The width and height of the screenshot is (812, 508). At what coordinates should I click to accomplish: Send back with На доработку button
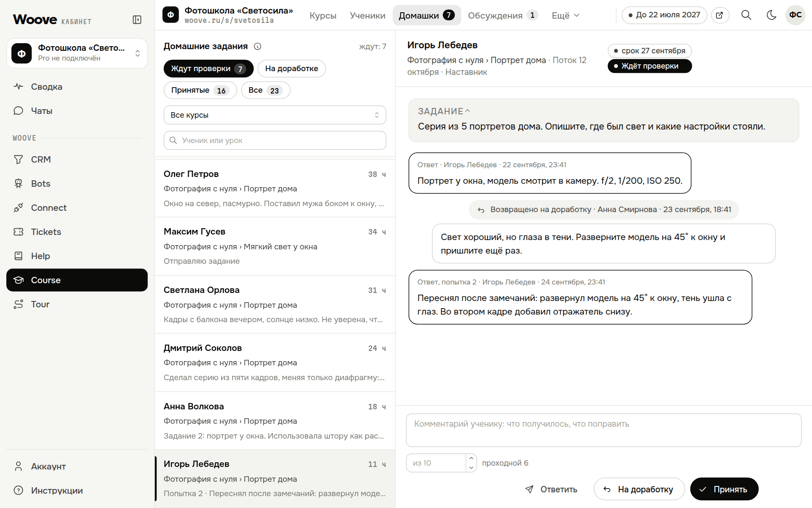click(x=639, y=489)
